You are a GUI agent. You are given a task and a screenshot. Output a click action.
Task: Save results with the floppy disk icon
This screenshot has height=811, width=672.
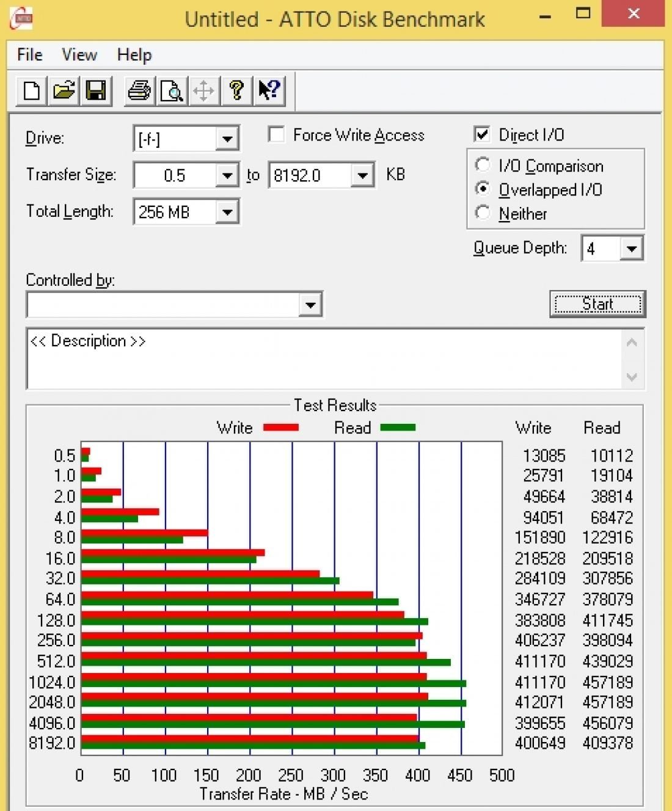96,91
